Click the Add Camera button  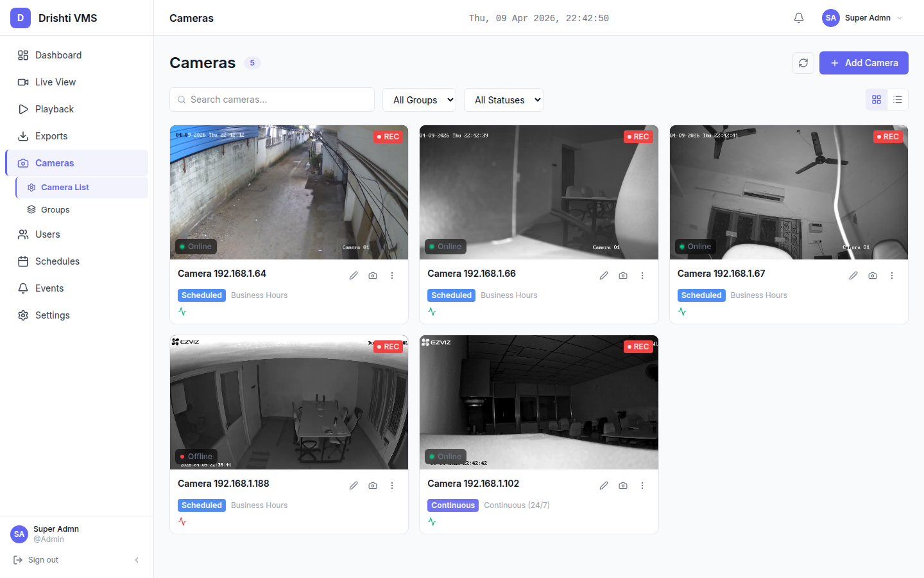(x=864, y=62)
